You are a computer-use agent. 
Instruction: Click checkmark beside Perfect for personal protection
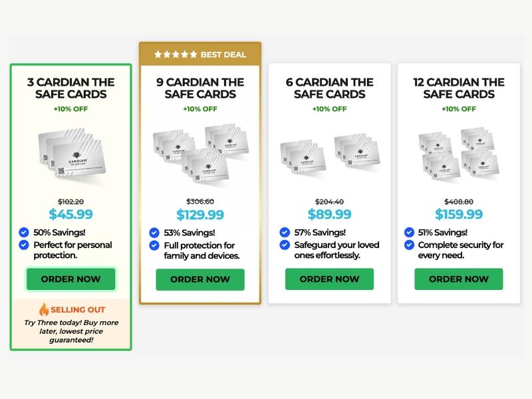tap(24, 245)
